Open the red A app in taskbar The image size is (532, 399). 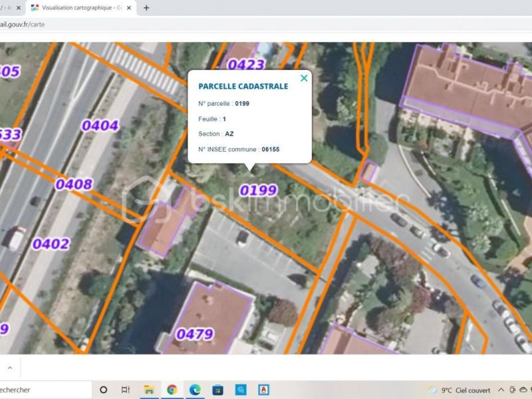(264, 390)
